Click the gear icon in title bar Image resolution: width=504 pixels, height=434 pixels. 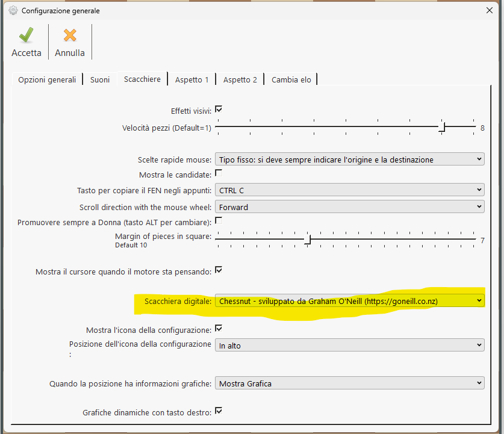[13, 11]
